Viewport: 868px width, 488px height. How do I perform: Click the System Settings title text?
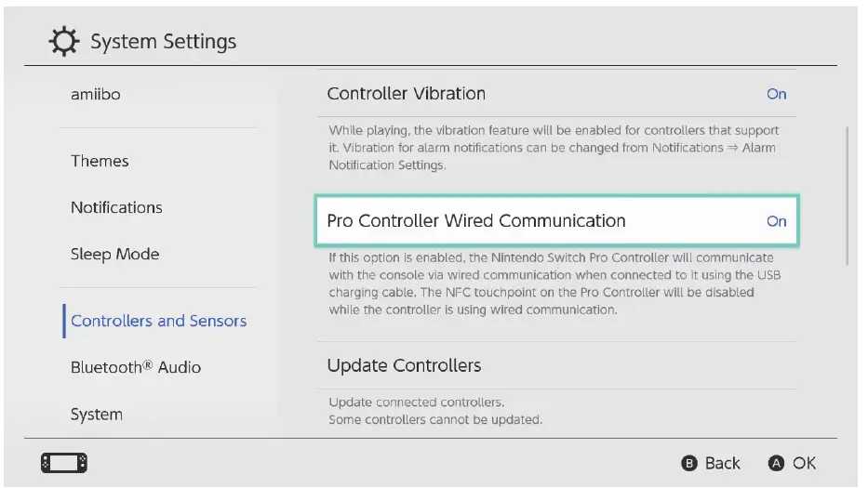click(x=163, y=42)
